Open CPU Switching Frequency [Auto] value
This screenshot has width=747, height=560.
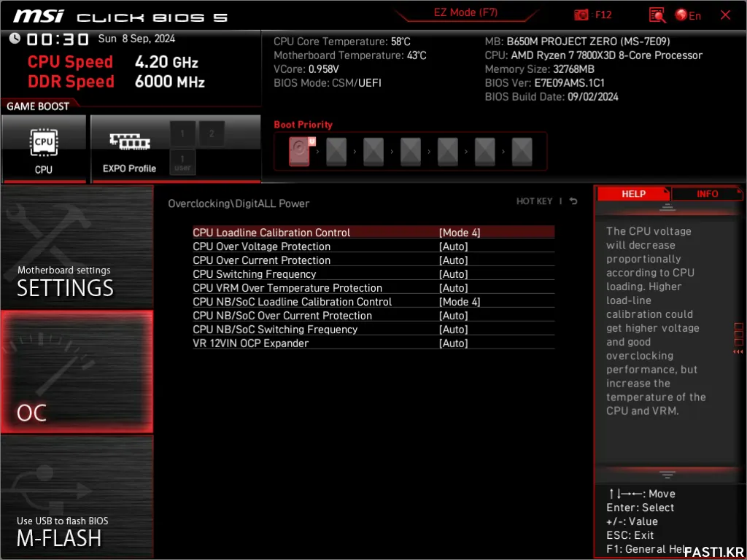coord(453,274)
